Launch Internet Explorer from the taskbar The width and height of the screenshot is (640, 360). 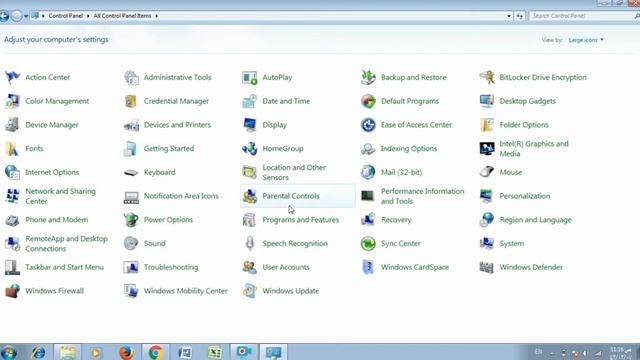tap(39, 352)
